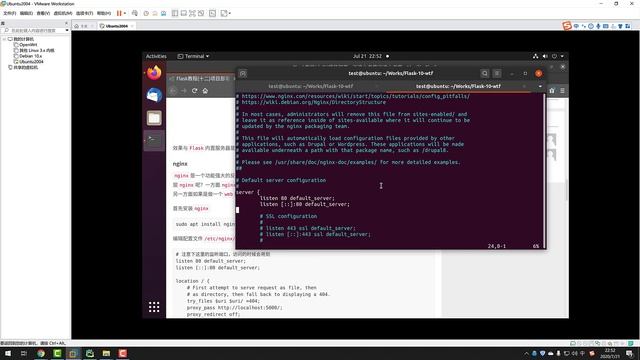Image resolution: width=640 pixels, height=360 pixels.
Task: Click the Chrome icon in Windows taskbar
Action: (x=41, y=353)
